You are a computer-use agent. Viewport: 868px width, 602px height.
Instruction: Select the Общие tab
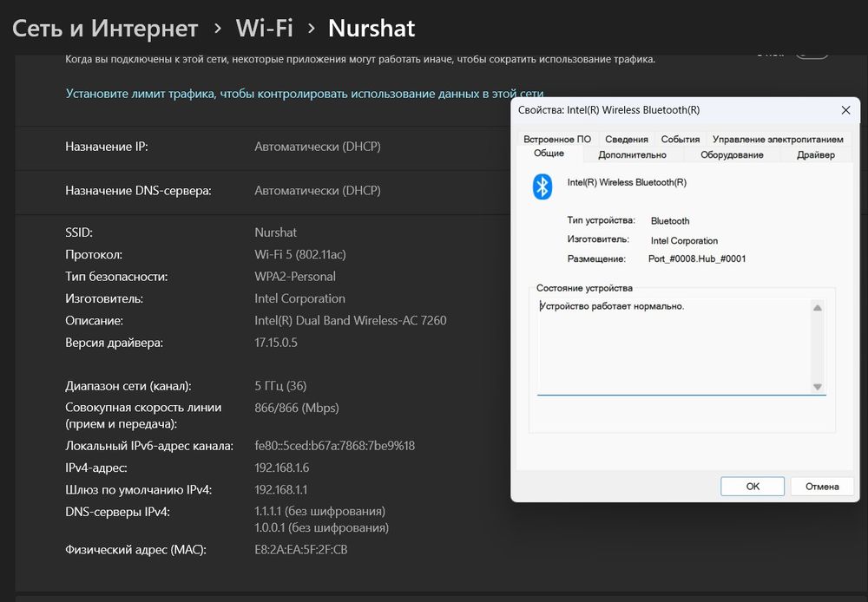coord(549,154)
